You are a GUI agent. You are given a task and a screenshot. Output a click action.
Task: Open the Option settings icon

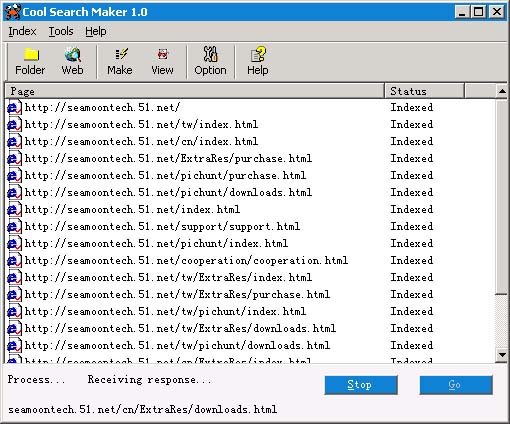(x=210, y=62)
